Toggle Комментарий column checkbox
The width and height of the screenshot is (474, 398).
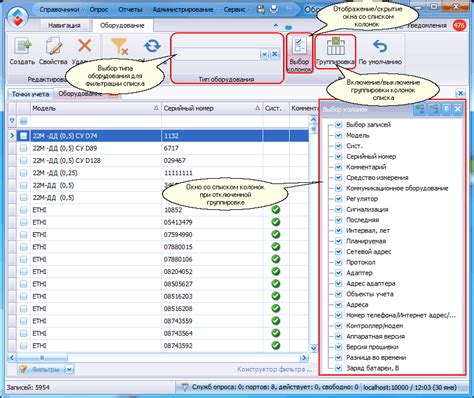(x=338, y=167)
